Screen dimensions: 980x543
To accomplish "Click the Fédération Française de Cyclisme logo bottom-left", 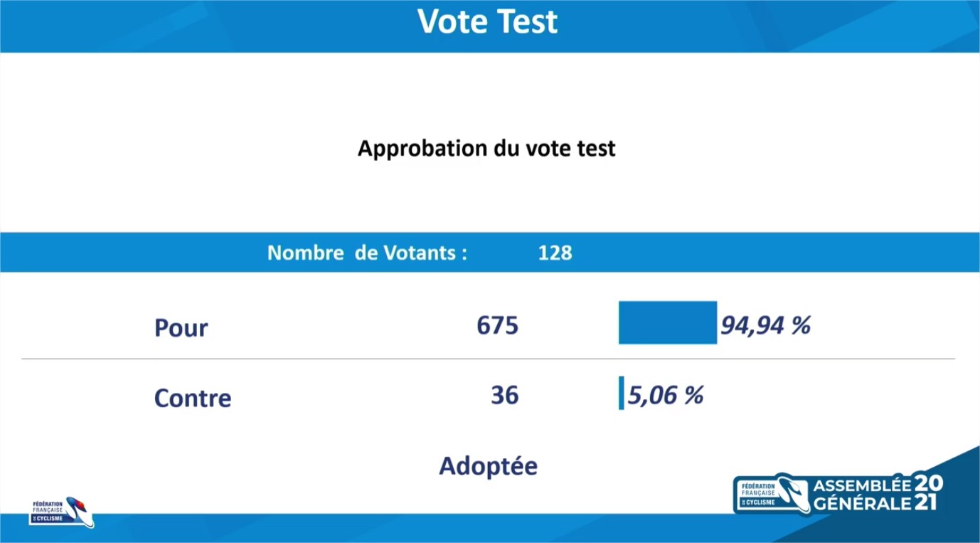I will pos(62,512).
